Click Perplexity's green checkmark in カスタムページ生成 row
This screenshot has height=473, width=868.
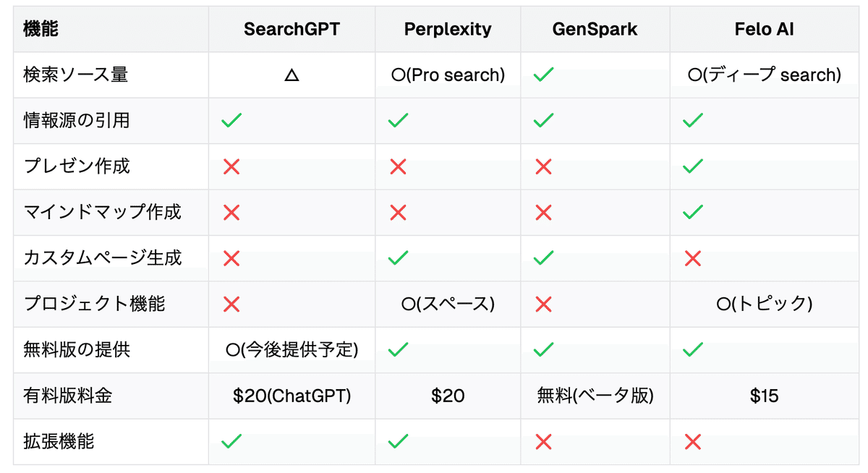398,258
